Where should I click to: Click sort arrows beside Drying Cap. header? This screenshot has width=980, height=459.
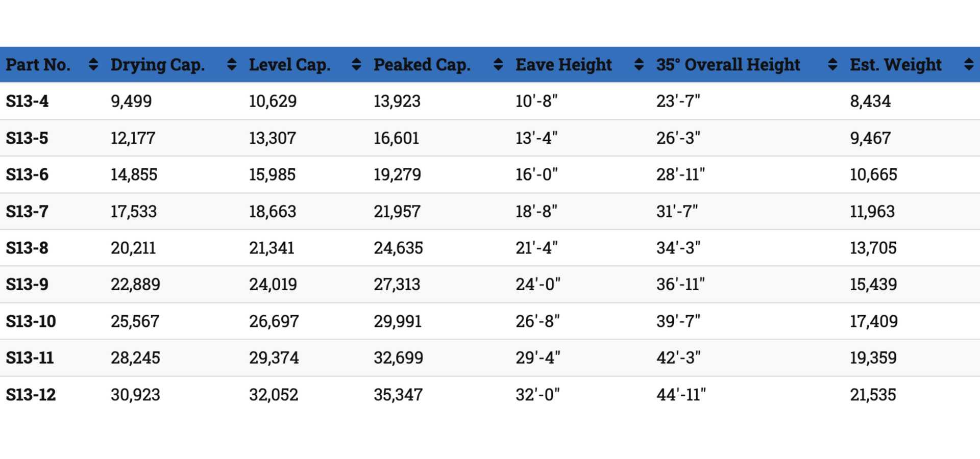[232, 64]
